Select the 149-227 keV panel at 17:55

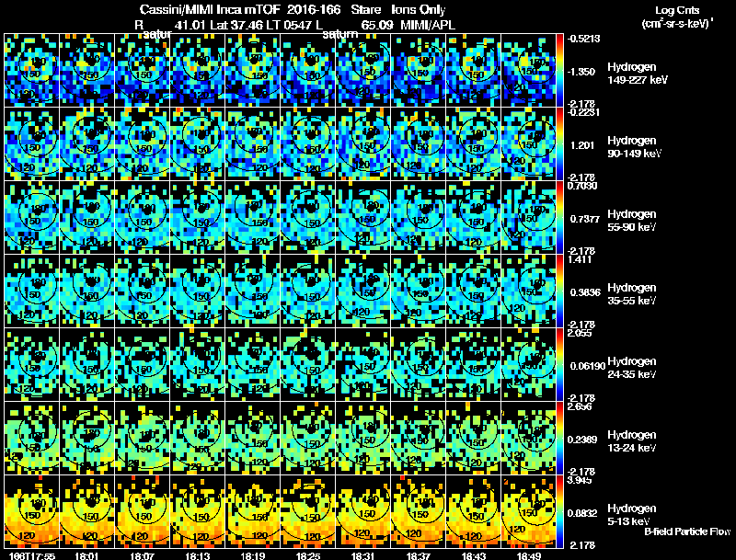click(x=32, y=71)
